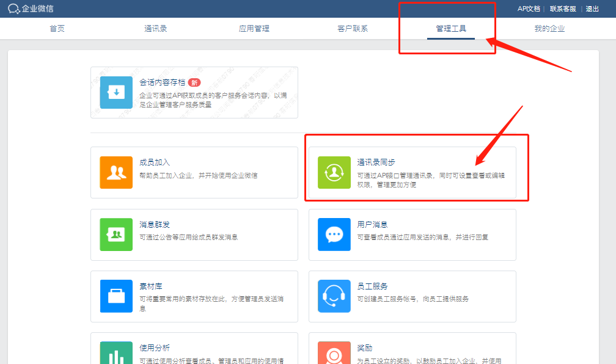This screenshot has width=616, height=364.
Task: Click text 帮助员工加入企业，并开始使用企业微信
Action: point(199,175)
